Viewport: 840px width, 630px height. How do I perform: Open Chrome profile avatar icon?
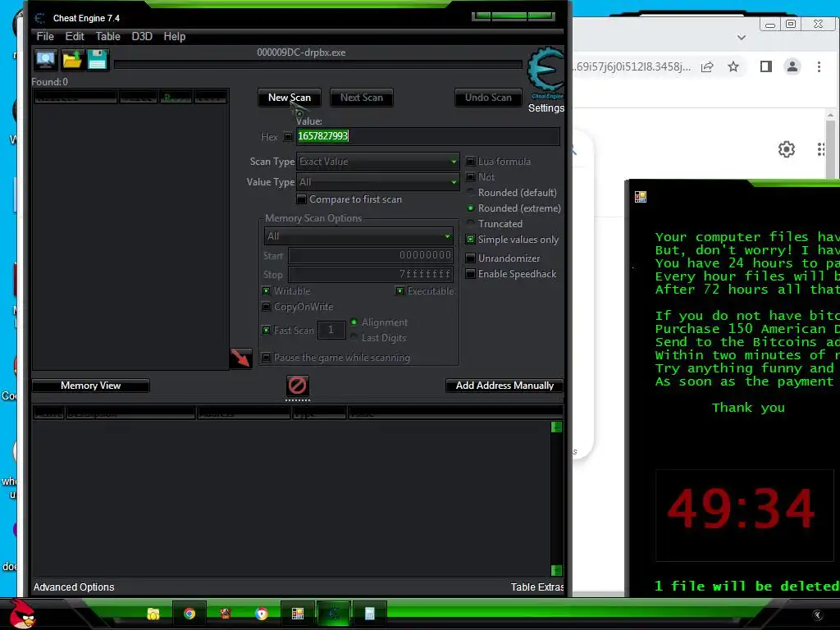[792, 67]
